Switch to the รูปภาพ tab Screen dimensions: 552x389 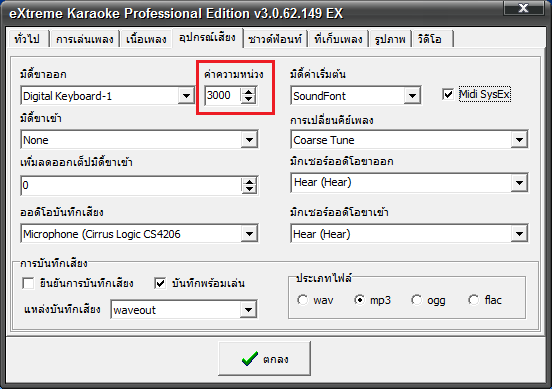(390, 38)
